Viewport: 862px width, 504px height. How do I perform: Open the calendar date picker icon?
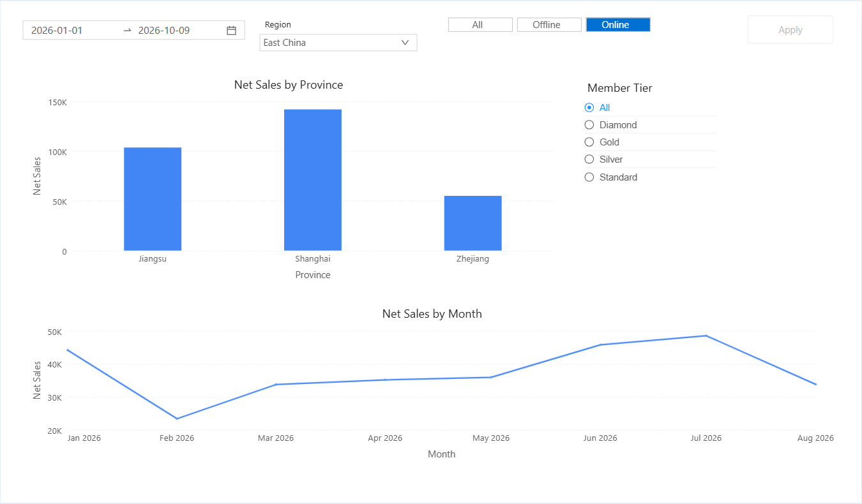[232, 30]
